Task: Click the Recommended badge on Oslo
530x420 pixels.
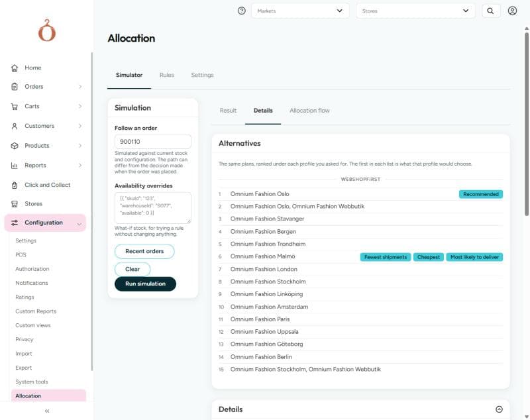Action: click(481, 194)
